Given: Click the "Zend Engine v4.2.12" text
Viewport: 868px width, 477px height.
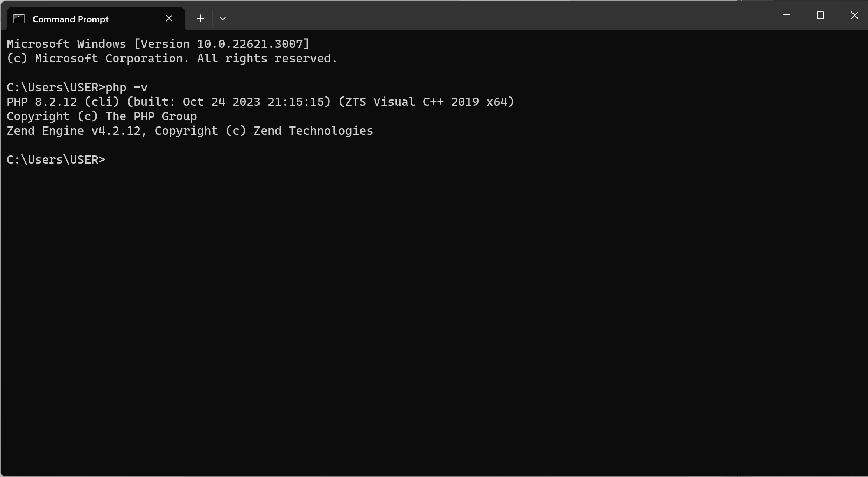Looking at the screenshot, I should (74, 131).
